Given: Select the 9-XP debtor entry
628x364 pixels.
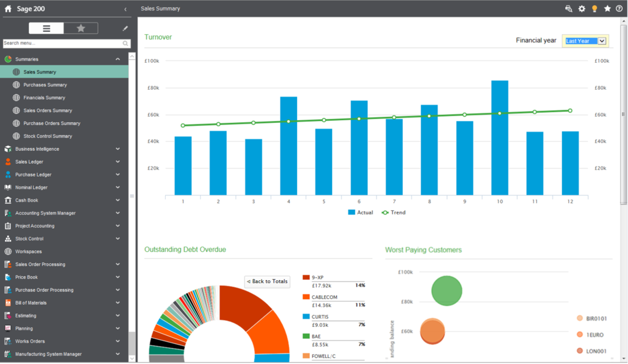Looking at the screenshot, I should pyautogui.click(x=334, y=281).
